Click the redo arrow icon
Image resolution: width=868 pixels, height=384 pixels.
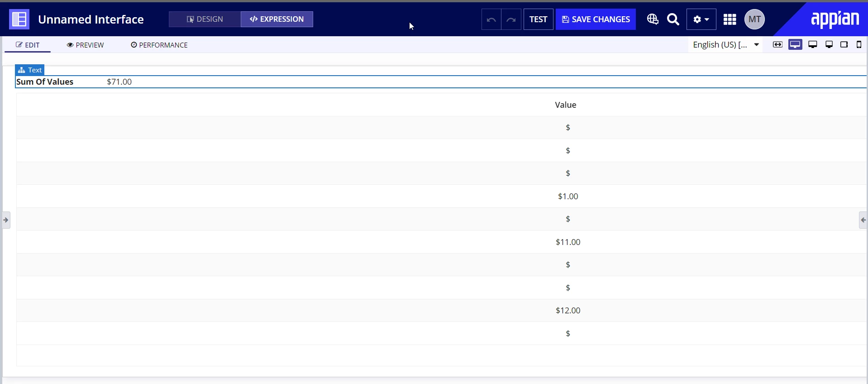click(511, 19)
